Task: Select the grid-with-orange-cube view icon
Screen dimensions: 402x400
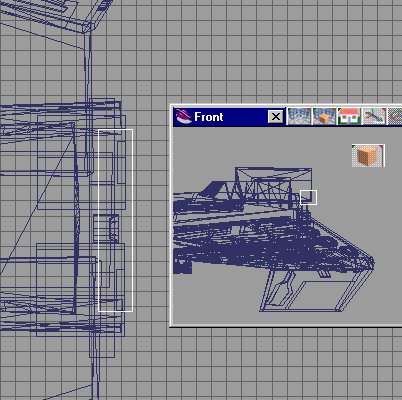Action: [x=324, y=116]
